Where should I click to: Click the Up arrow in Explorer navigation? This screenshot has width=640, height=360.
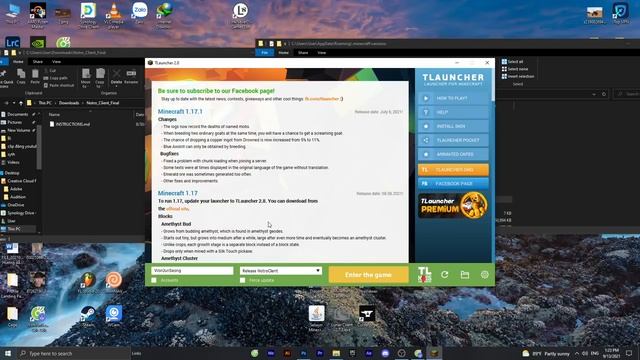[x=21, y=103]
